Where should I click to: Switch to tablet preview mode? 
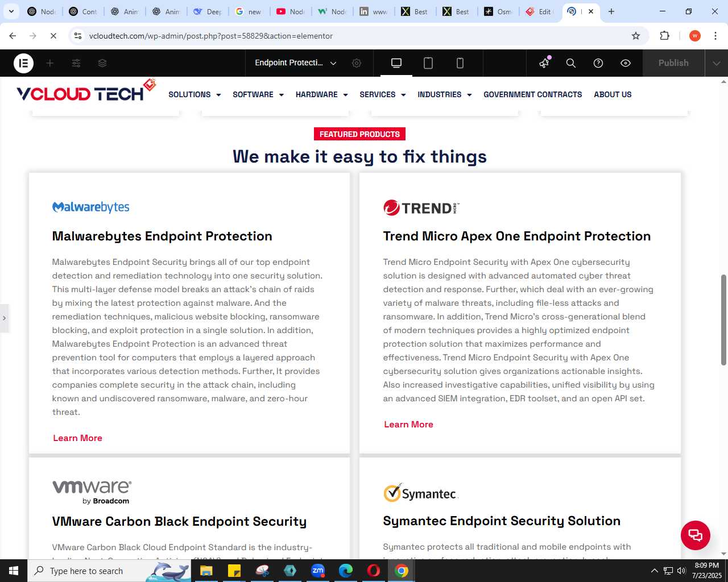[x=428, y=63]
